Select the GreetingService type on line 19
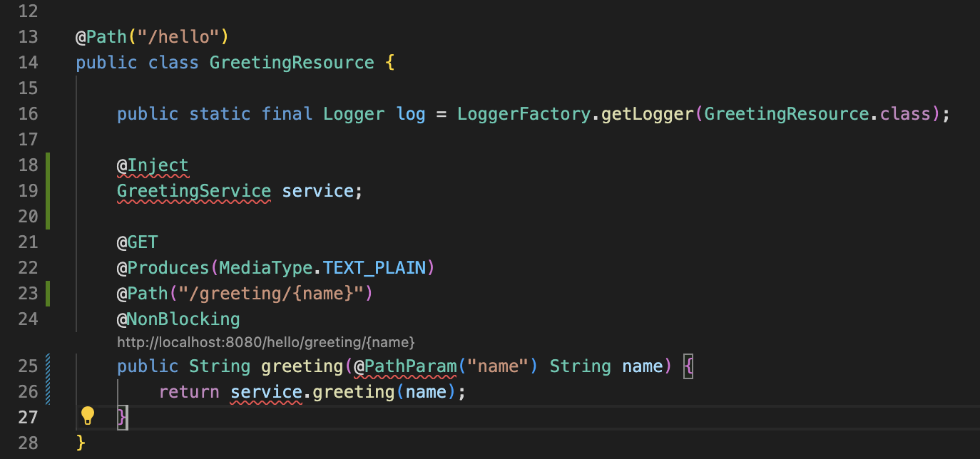 193,191
